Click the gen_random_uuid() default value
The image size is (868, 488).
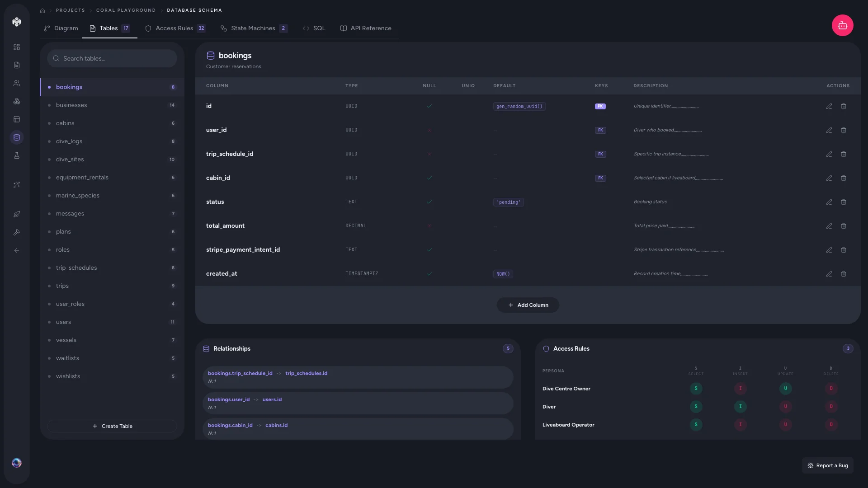point(519,106)
